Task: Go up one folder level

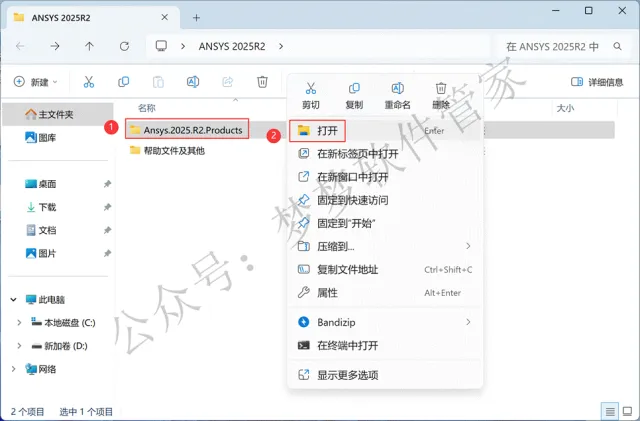Action: [x=89, y=46]
